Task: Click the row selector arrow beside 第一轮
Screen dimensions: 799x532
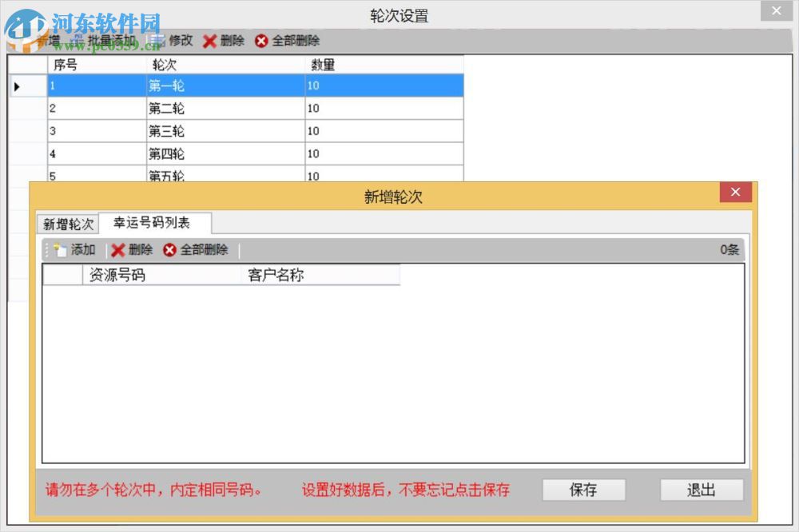Action: coord(18,85)
